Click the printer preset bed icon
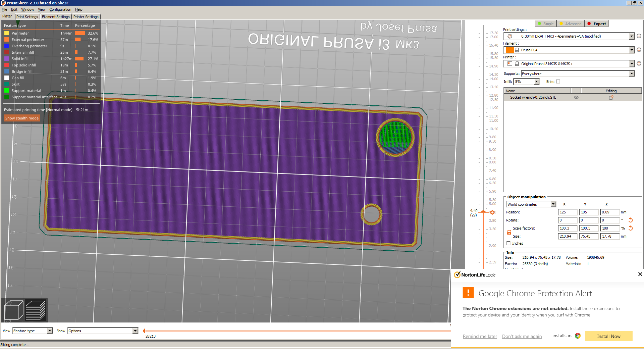The width and height of the screenshot is (644, 349). (510, 63)
